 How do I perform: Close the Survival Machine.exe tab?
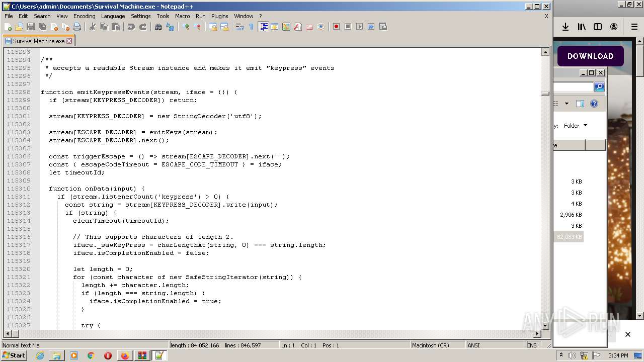[x=69, y=41]
